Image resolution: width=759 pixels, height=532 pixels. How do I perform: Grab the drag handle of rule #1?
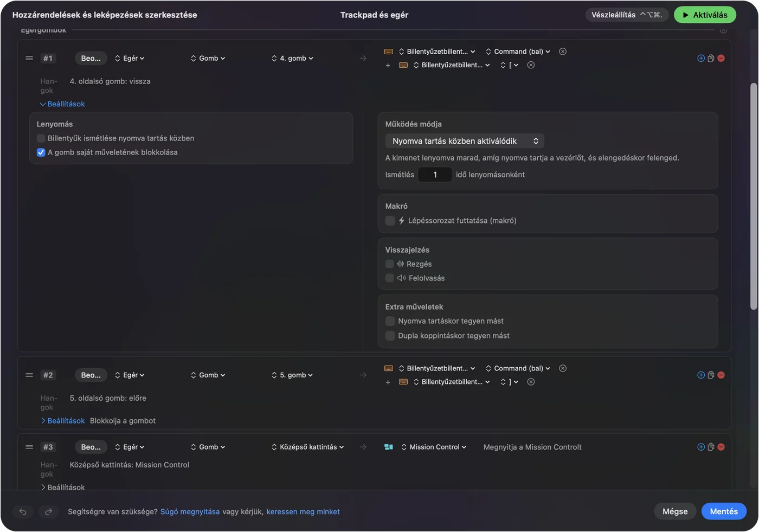[x=29, y=58]
